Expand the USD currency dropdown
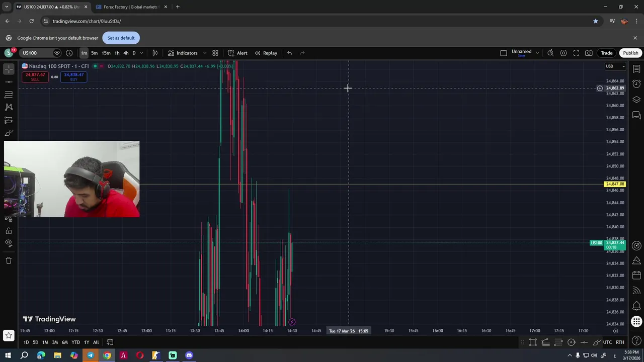The height and width of the screenshot is (362, 644). (x=615, y=66)
